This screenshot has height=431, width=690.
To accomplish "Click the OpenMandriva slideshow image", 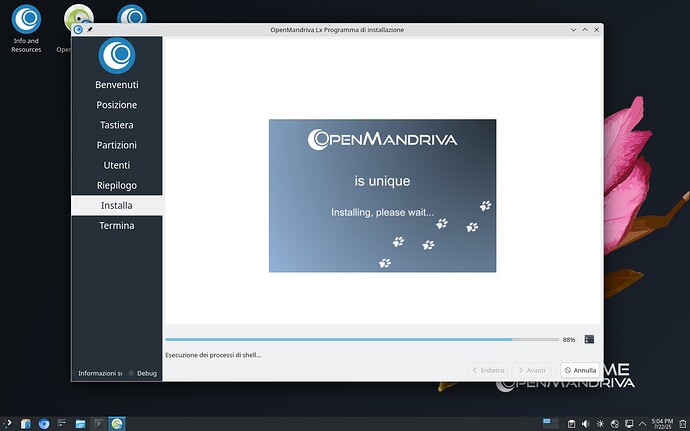I will (x=382, y=195).
